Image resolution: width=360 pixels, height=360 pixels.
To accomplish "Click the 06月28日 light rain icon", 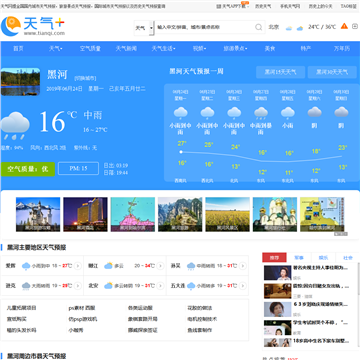I will [288, 113].
